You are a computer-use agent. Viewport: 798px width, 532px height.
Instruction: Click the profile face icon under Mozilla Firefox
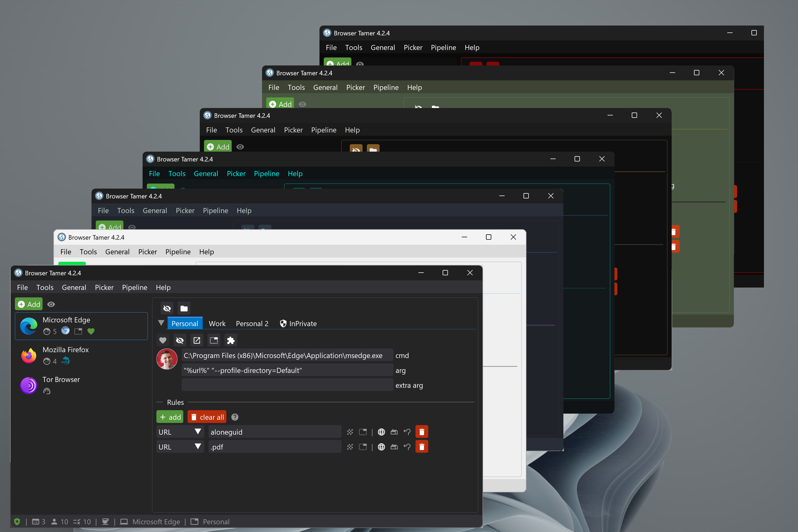(x=47, y=361)
